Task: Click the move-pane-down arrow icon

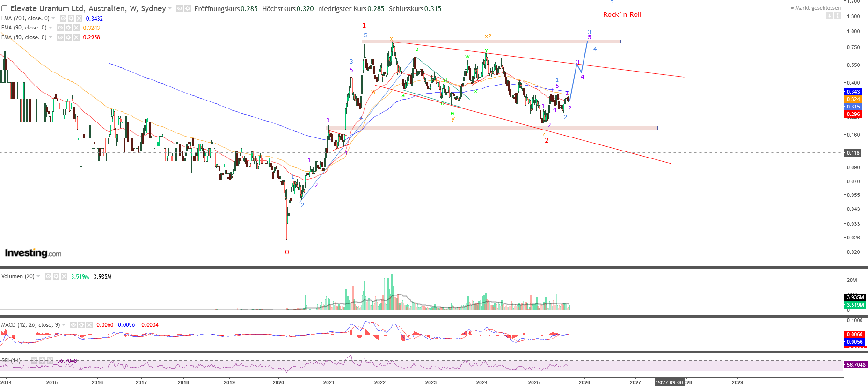Action: click(x=829, y=15)
